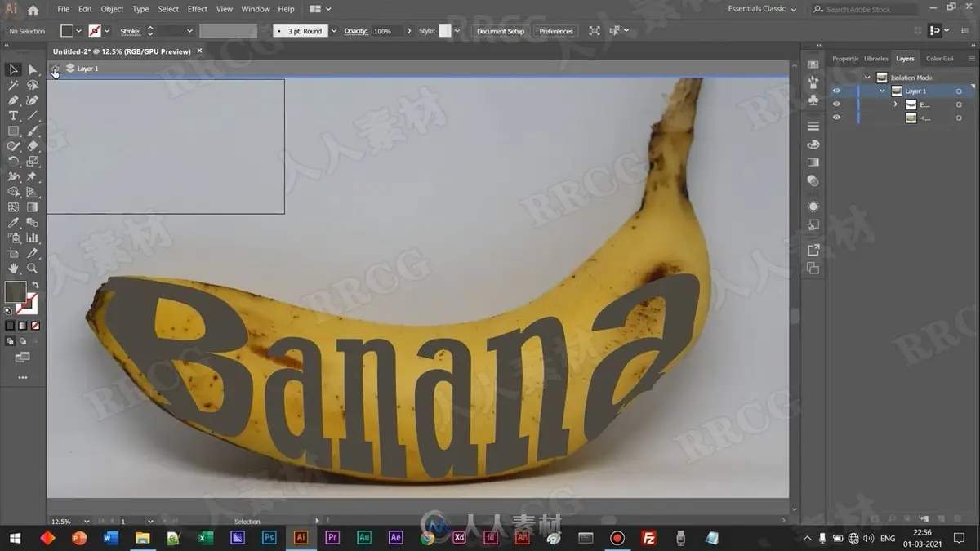Click the back arrow to exit isolation mode
980x551 pixels.
(55, 69)
